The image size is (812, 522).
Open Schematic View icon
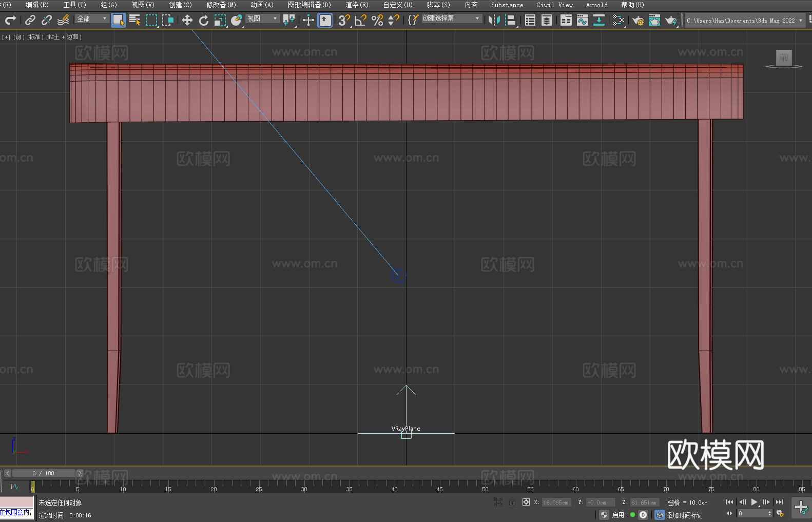(599, 20)
